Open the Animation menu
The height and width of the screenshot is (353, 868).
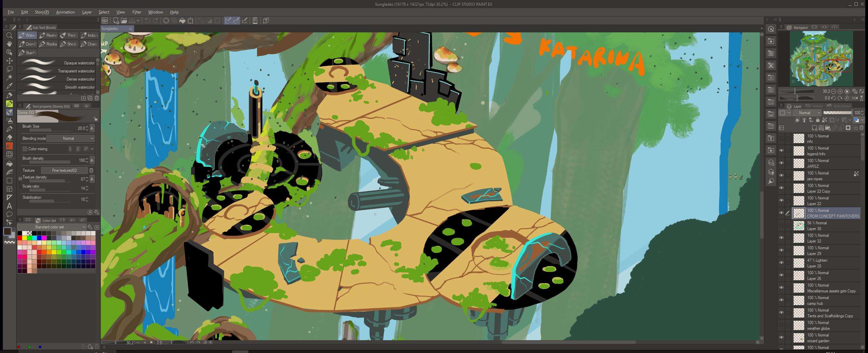tap(65, 12)
